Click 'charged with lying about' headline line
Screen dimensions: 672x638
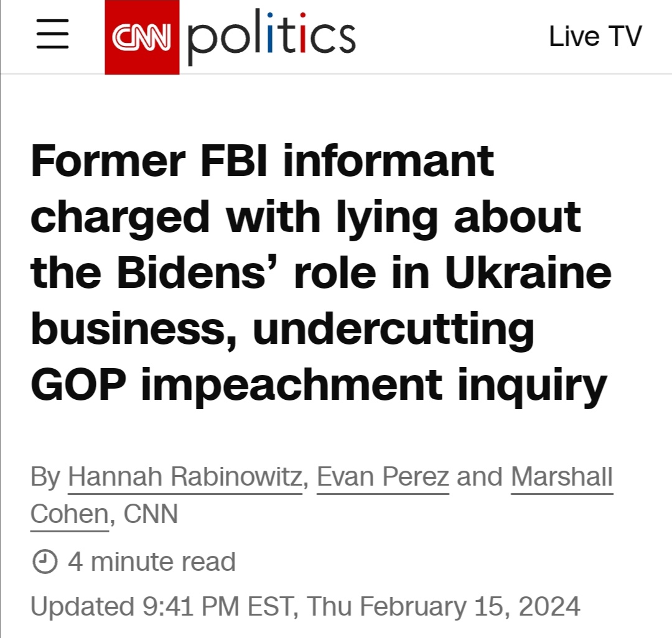[306, 218]
